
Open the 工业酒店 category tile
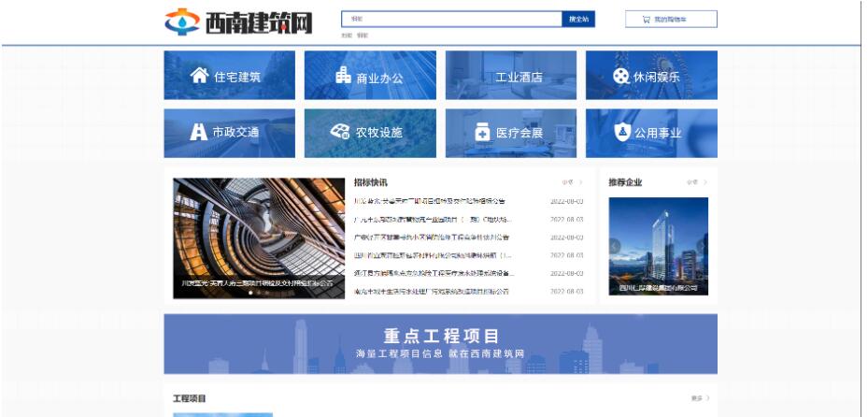(511, 76)
